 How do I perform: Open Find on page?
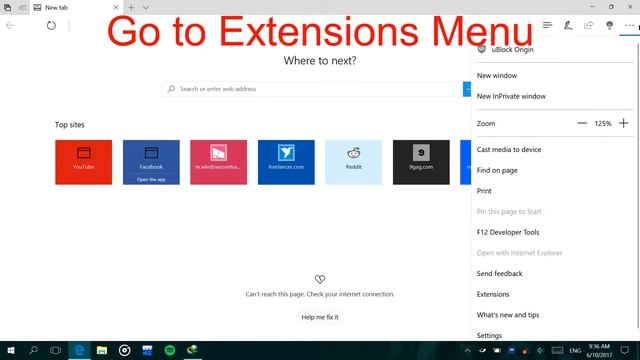pyautogui.click(x=497, y=170)
